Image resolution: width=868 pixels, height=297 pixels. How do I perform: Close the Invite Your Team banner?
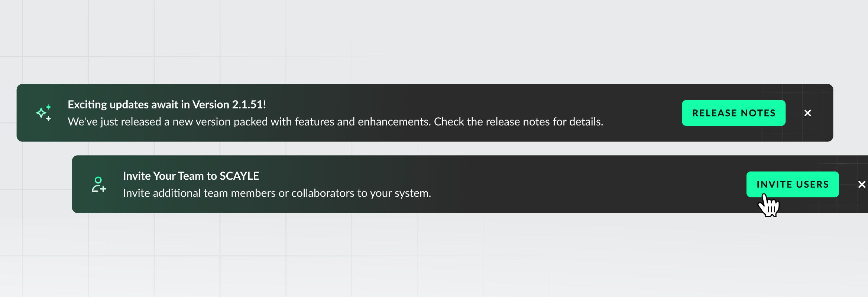click(x=862, y=185)
